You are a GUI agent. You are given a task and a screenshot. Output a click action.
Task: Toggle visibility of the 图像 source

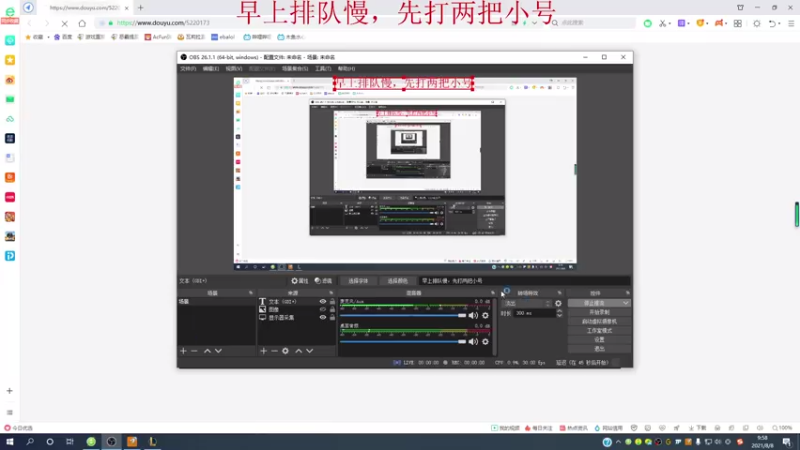(322, 309)
